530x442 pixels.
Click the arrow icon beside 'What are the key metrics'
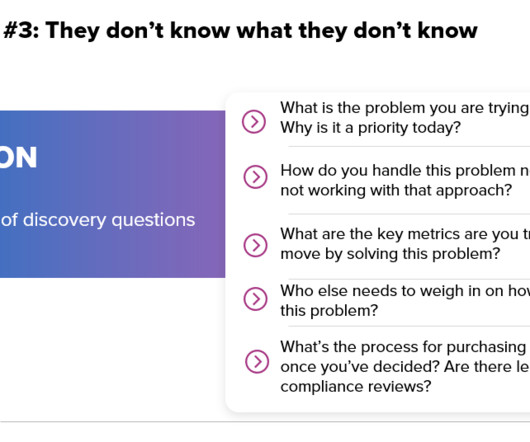(x=255, y=245)
